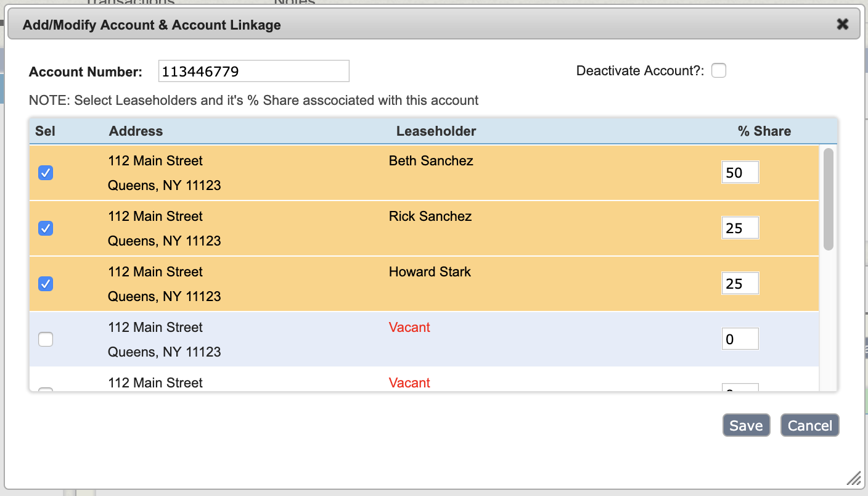The height and width of the screenshot is (496, 868).
Task: Click the Deactivate Account? label
Action: click(640, 70)
